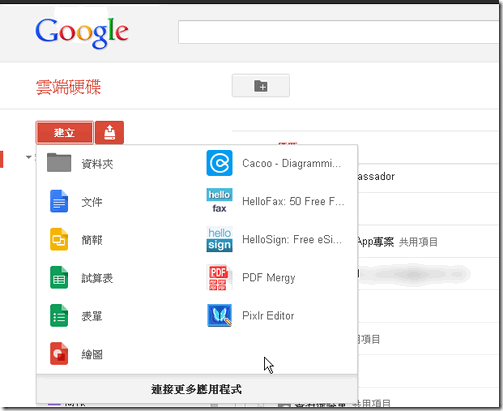Choose HelloFax: 50 Free F... entry
The height and width of the screenshot is (411, 503).
[x=293, y=201]
